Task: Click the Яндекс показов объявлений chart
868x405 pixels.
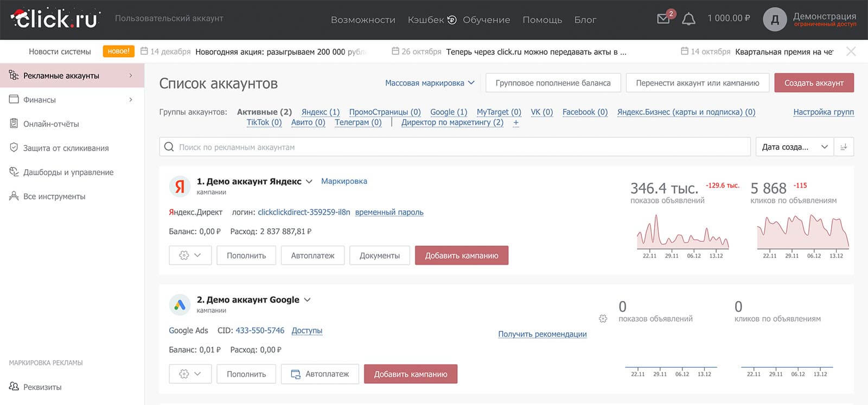Action: pos(682,236)
